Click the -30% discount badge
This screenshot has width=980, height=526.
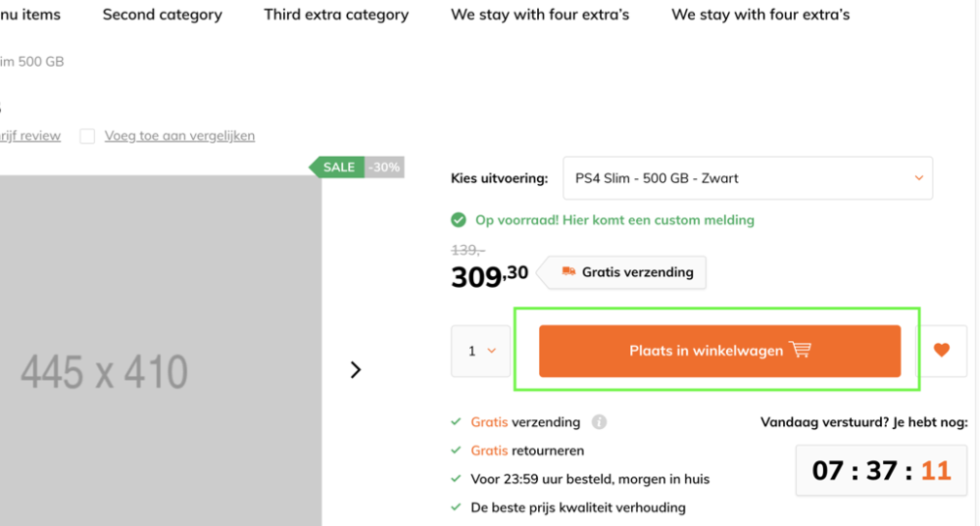click(x=384, y=167)
